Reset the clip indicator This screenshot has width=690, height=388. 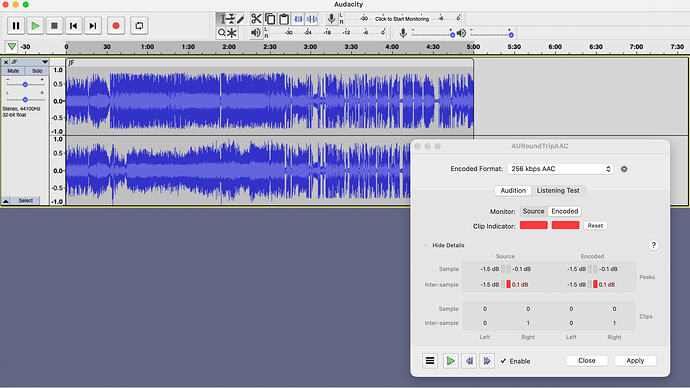pyautogui.click(x=595, y=226)
